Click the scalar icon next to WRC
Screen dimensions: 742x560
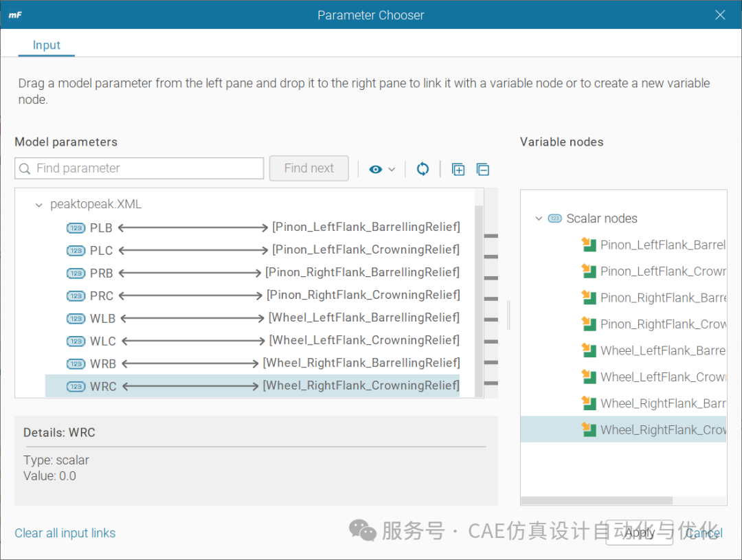[x=76, y=387]
